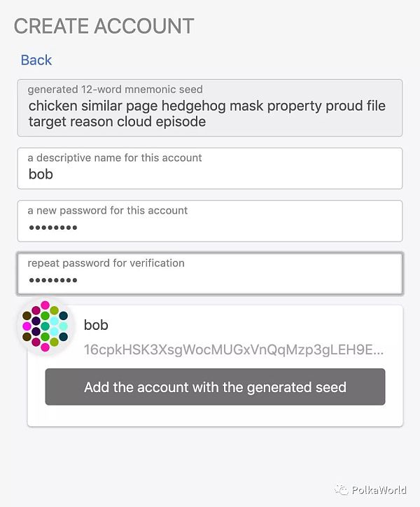Click the truncated 16cpkHSK3X account address
The image size is (420, 507).
233,349
